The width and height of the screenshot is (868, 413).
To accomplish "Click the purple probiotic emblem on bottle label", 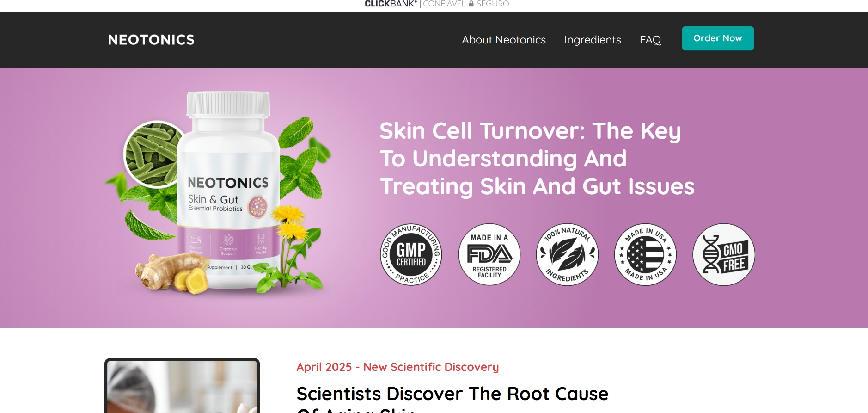I will (x=258, y=206).
